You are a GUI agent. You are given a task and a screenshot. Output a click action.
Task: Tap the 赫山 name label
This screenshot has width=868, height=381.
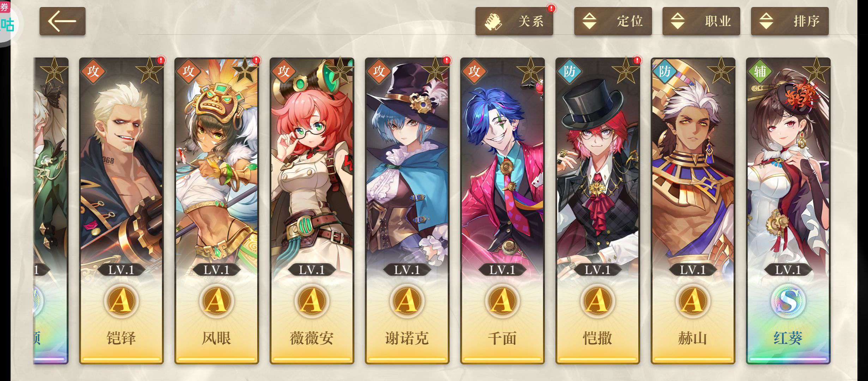coord(693,338)
